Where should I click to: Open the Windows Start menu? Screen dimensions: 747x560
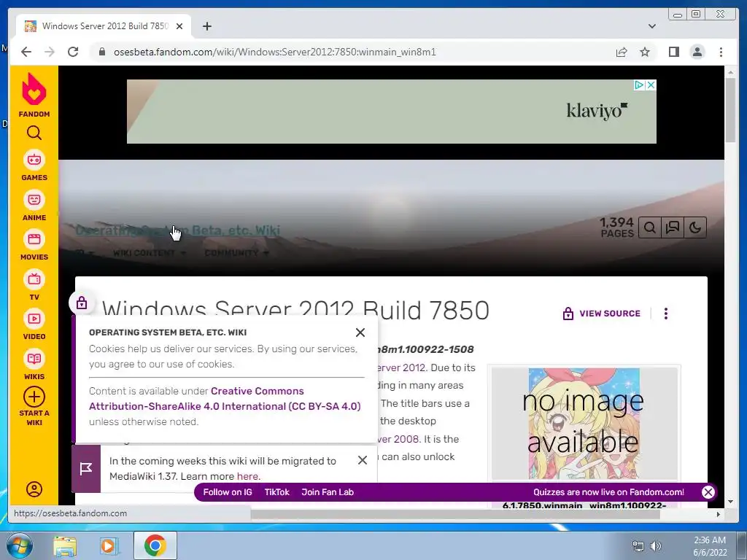click(18, 545)
